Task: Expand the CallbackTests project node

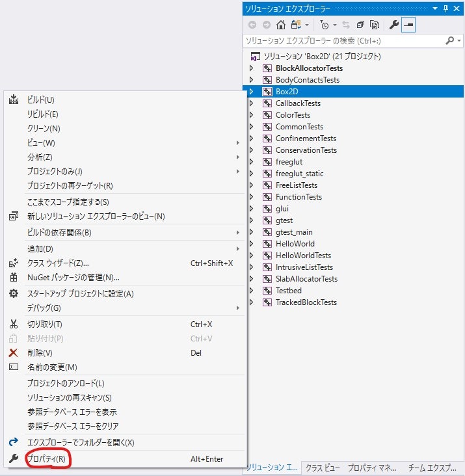Action: [x=251, y=103]
